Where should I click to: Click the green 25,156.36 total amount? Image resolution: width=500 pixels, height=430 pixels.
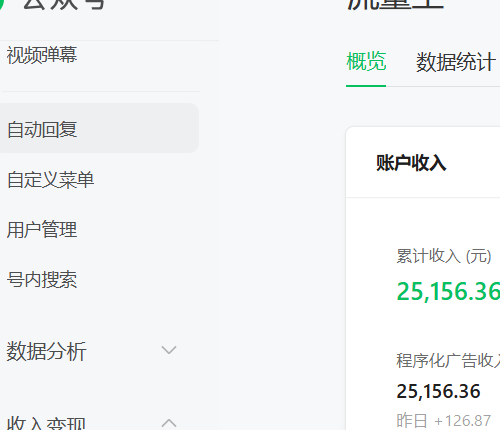(448, 291)
